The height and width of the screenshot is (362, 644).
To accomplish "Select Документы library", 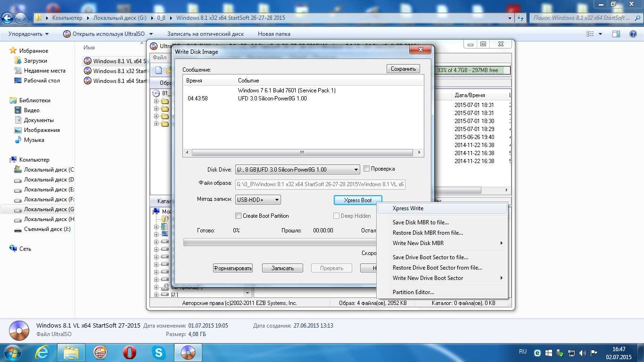I will (x=39, y=120).
